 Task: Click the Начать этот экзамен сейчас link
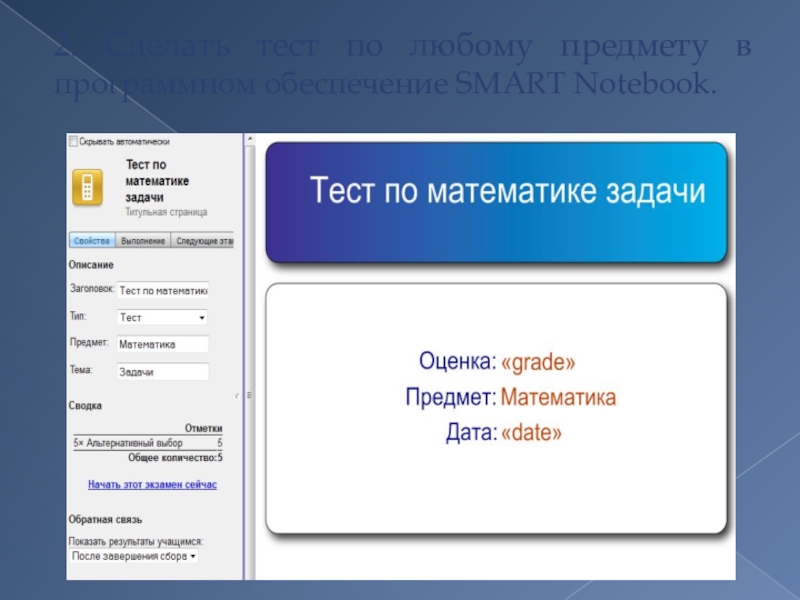tap(153, 484)
